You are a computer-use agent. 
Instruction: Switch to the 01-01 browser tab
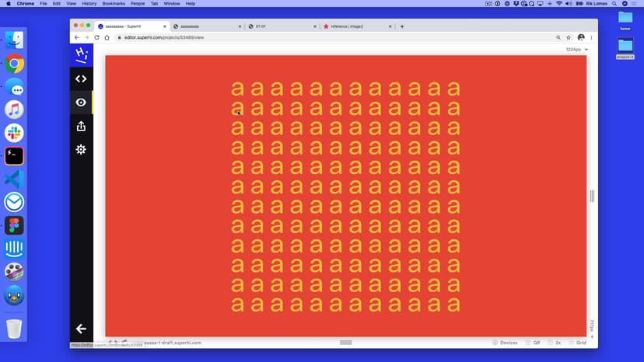click(280, 26)
